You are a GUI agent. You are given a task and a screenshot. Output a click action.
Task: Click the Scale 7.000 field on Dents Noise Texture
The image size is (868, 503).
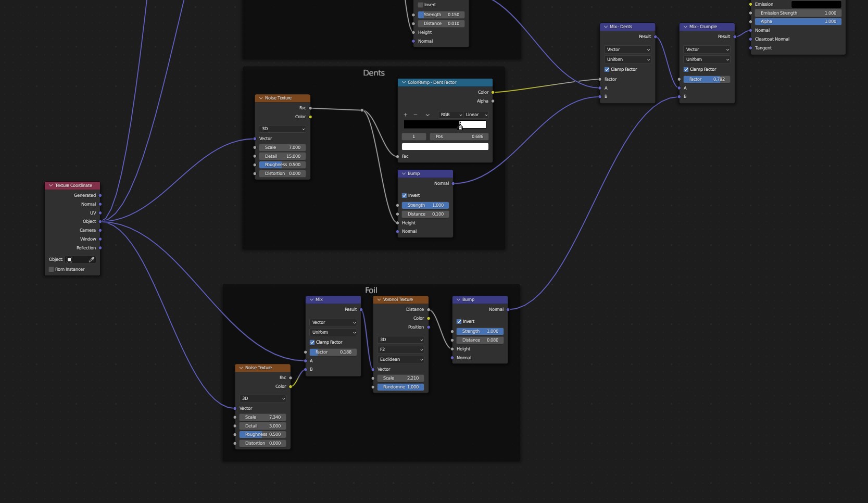coord(283,147)
